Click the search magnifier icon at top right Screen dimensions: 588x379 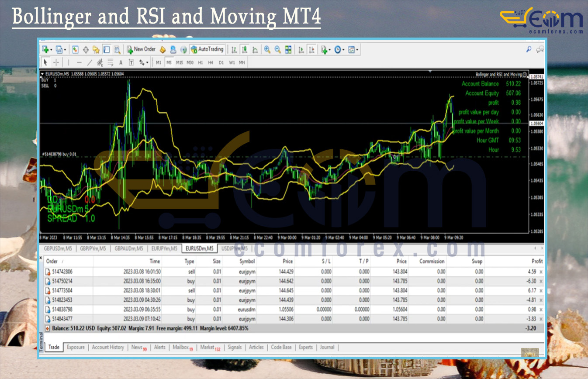529,49
